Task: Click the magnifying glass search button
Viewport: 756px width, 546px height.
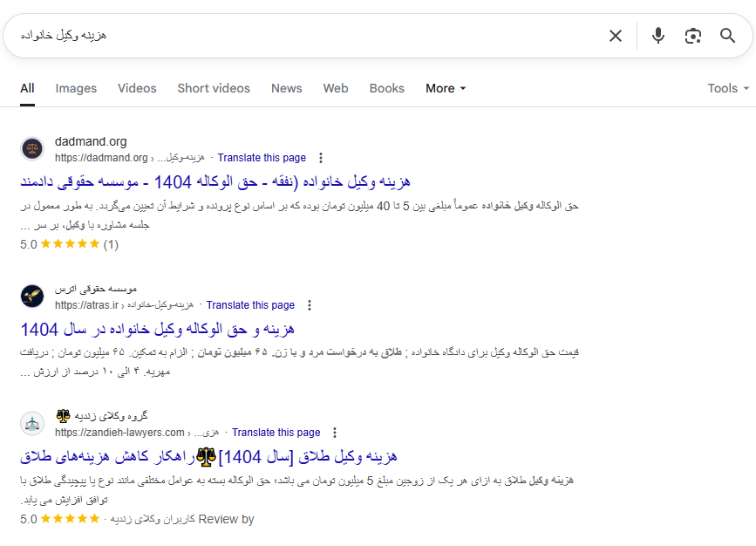Action: pos(728,36)
